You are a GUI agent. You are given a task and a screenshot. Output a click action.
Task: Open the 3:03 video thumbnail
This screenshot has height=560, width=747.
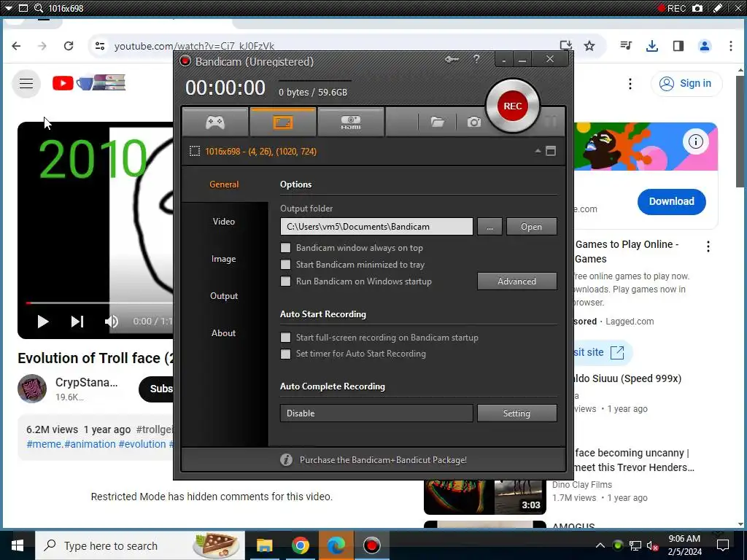484,497
